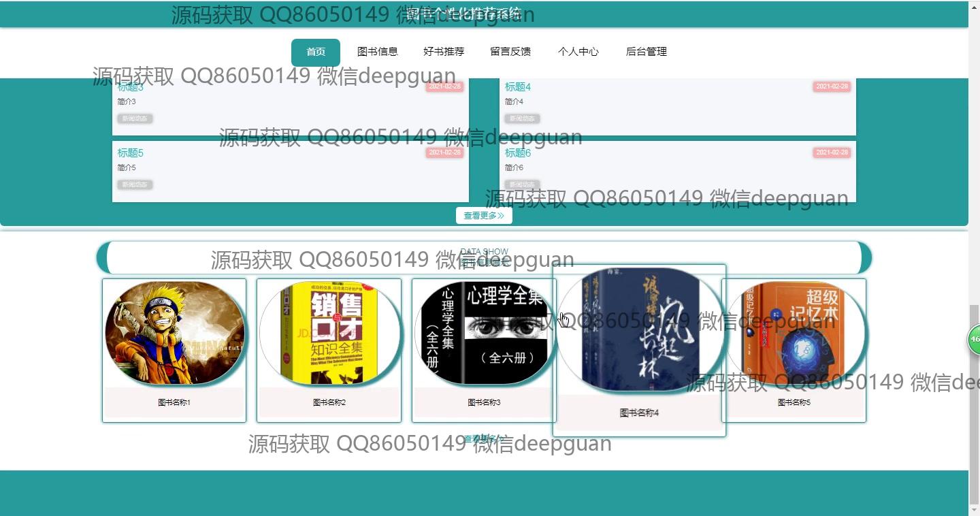Image resolution: width=980 pixels, height=516 pixels.
Task: Click the scroll down arrow on scrollbar
Action: 974,509
